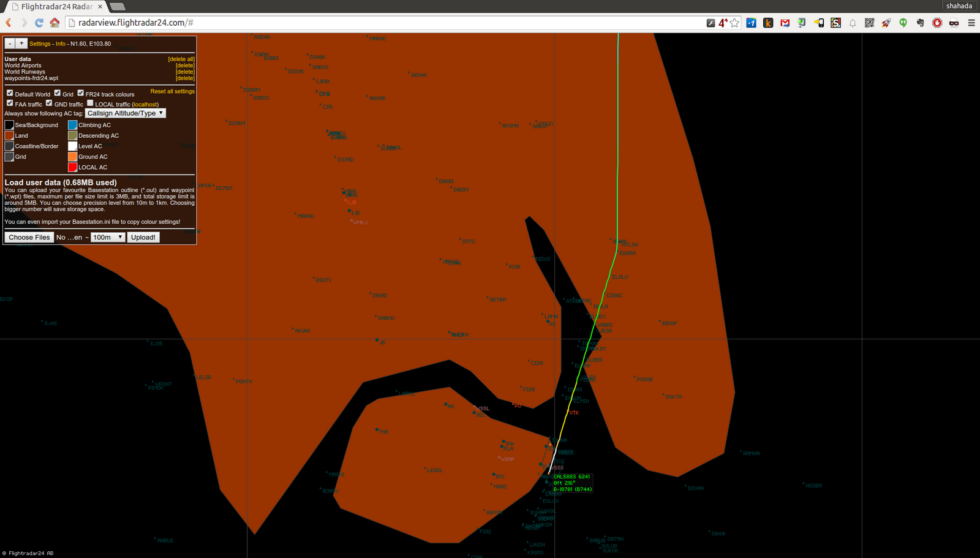Screen dimensions: 980x558
Task: Click the incognito mask extension icon
Action: point(954,23)
